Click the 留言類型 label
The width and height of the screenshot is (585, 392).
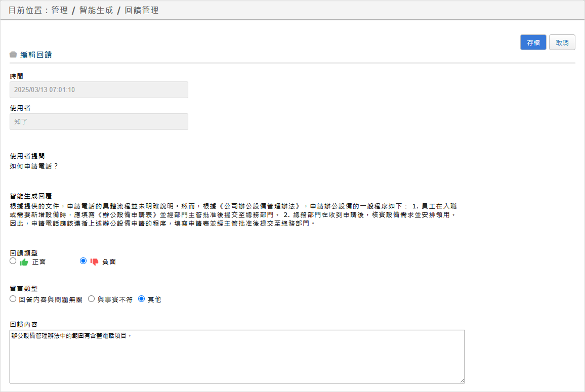tap(23, 289)
